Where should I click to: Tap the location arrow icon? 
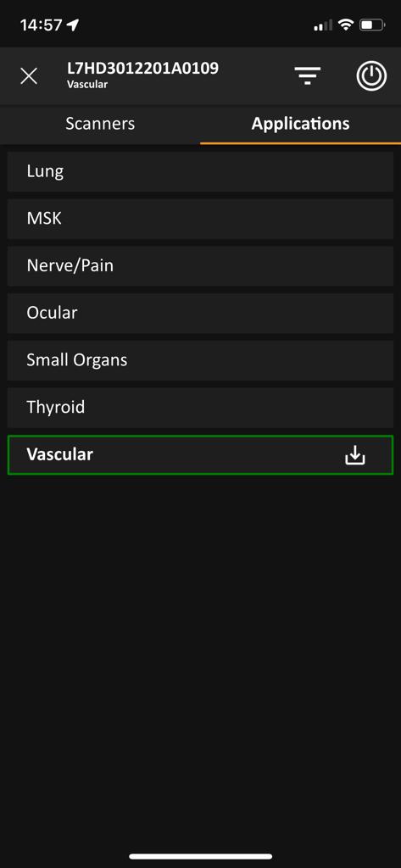point(73,25)
